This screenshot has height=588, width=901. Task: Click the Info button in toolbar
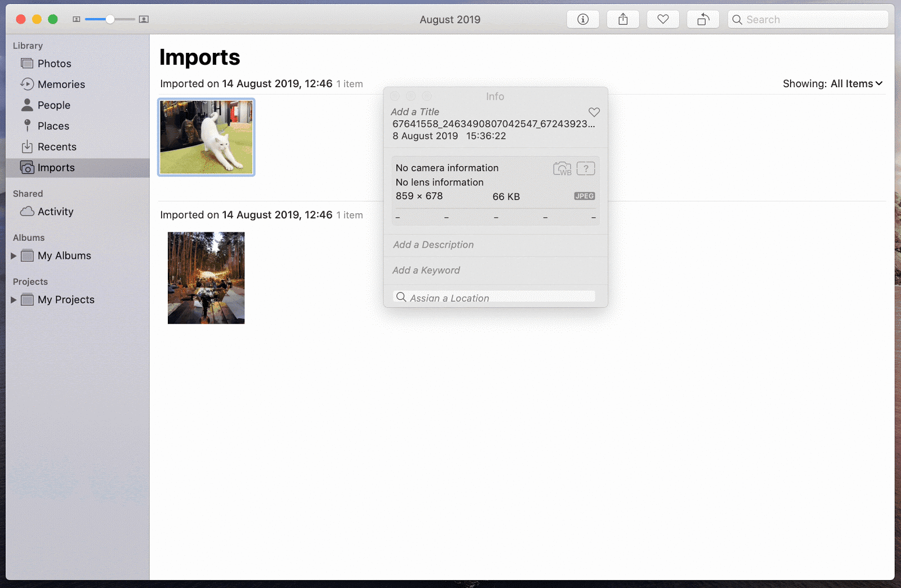point(583,20)
